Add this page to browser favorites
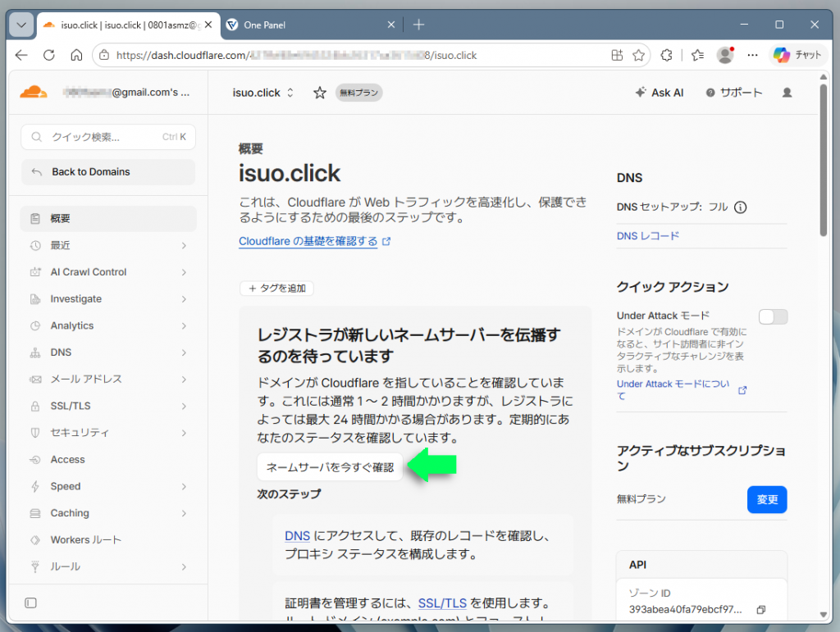The image size is (840, 632). tap(638, 55)
